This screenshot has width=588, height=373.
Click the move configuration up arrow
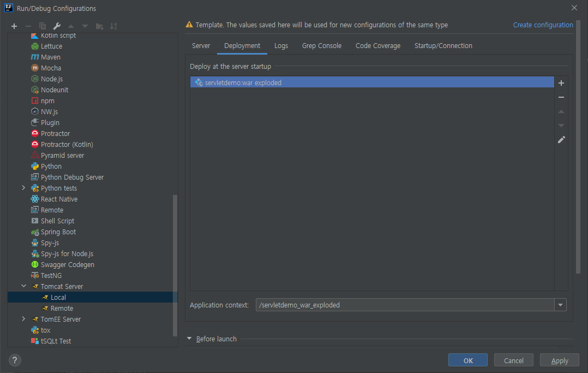[71, 26]
